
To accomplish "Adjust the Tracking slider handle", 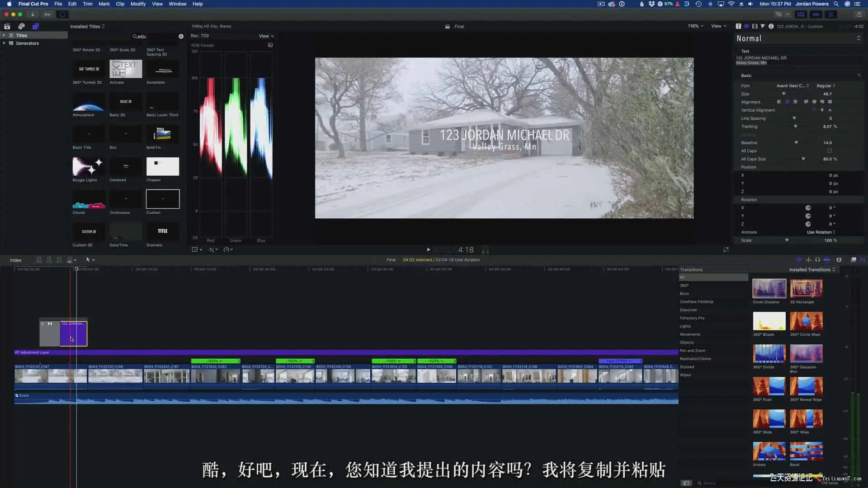I will pyautogui.click(x=795, y=127).
